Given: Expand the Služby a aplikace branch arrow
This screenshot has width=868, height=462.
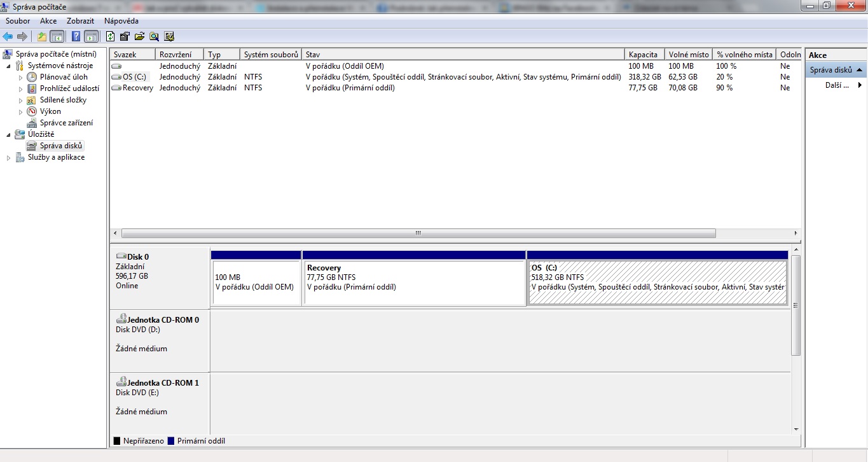Looking at the screenshot, I should point(8,158).
